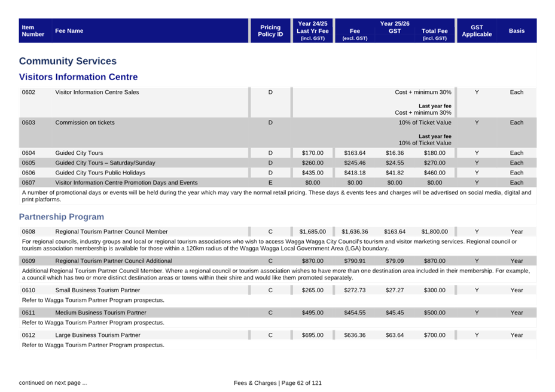Click the 'Partnership Program' heading
This screenshot has height=392, width=555.
tap(62, 216)
